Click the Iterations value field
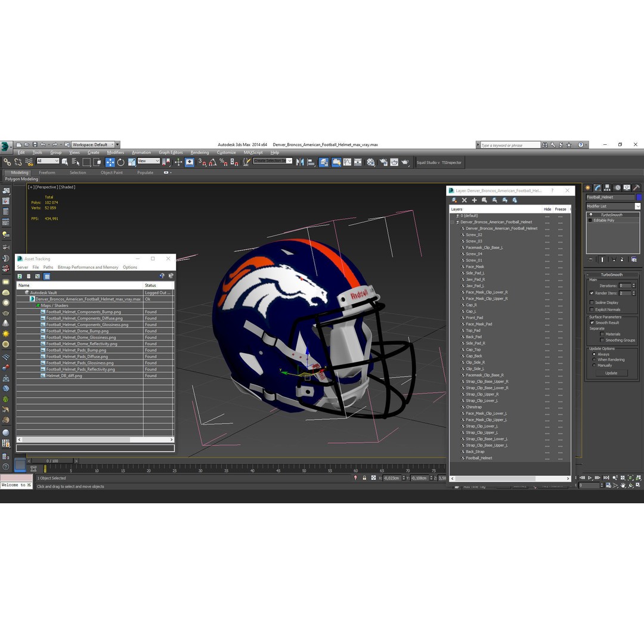 [625, 286]
